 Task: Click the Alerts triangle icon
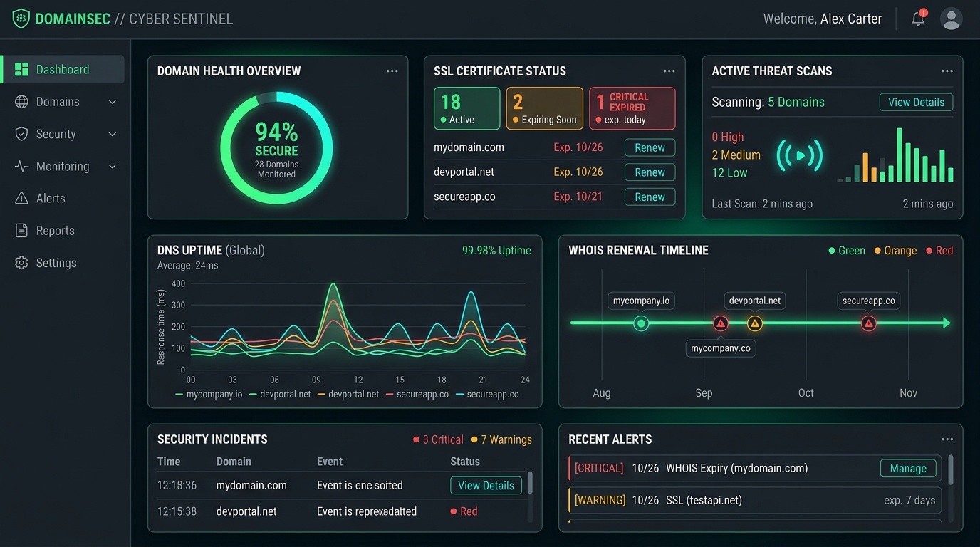pos(21,199)
